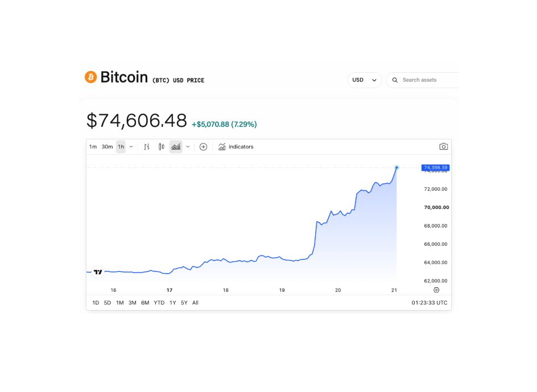
Task: Click the 01:23:33 UTC time label
Action: (429, 303)
